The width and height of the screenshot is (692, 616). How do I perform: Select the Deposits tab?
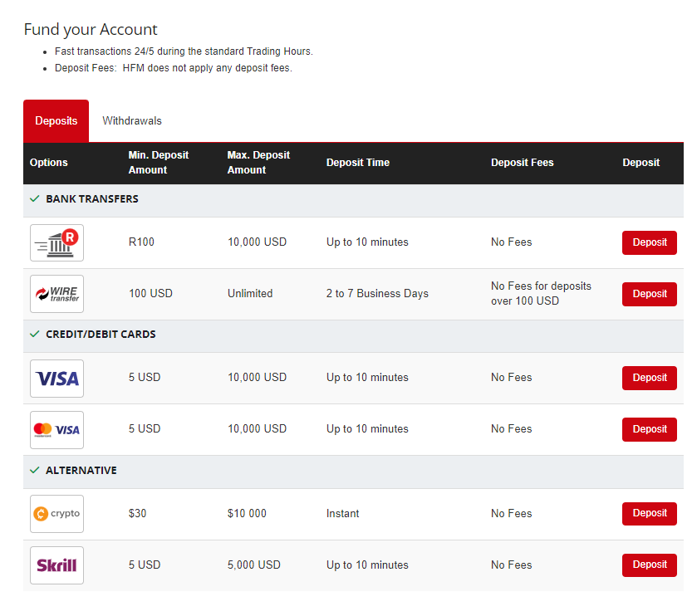56,120
